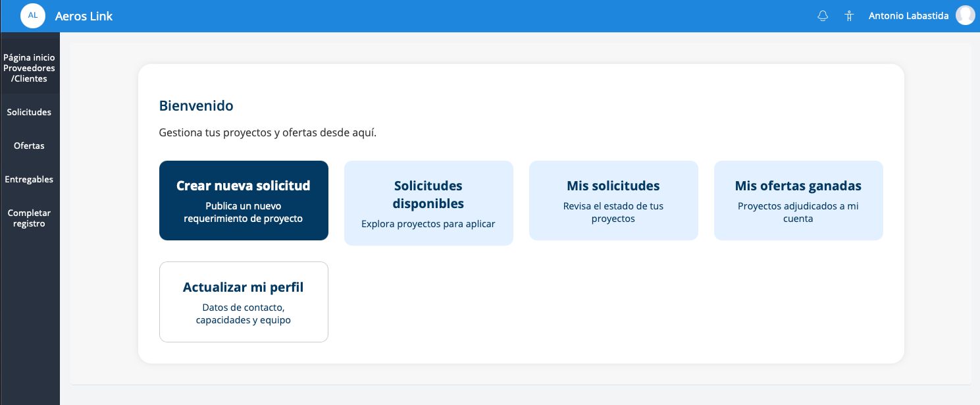
Task: Select Ofertas in the sidebar
Action: [x=30, y=146]
